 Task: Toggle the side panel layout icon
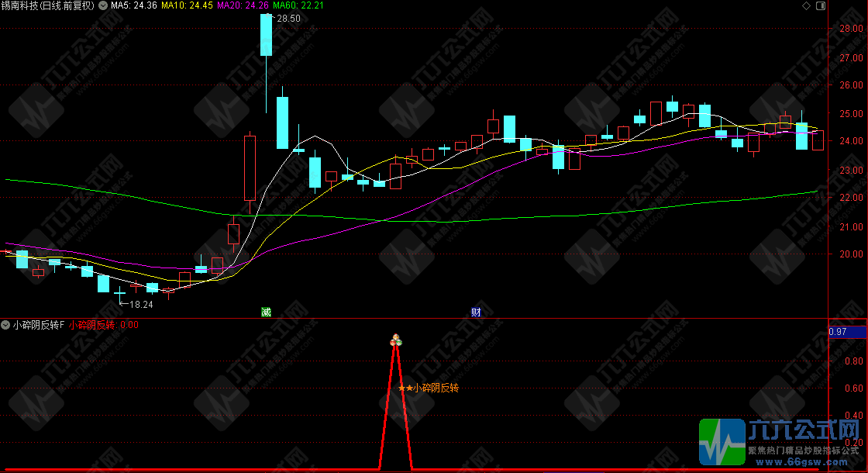[x=821, y=6]
